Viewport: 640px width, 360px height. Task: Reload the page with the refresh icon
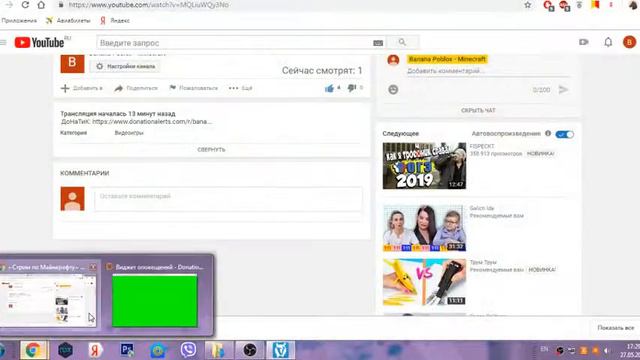click(x=25, y=5)
